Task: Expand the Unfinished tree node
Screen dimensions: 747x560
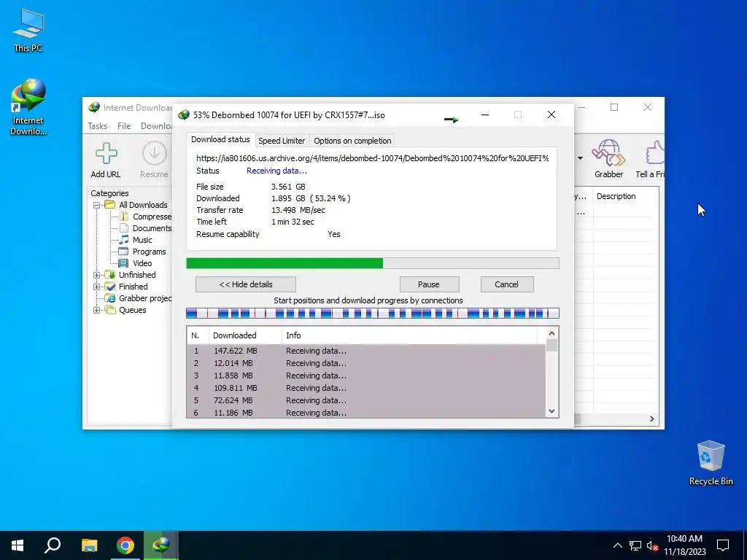Action: click(97, 275)
